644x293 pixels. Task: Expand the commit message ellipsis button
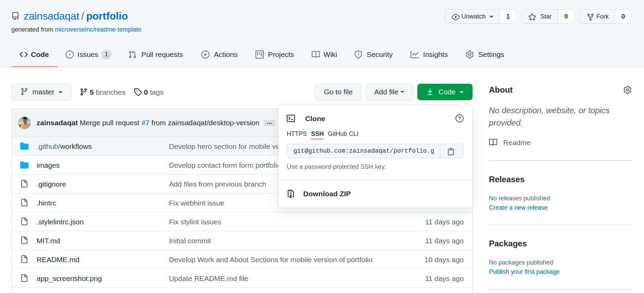tap(269, 123)
